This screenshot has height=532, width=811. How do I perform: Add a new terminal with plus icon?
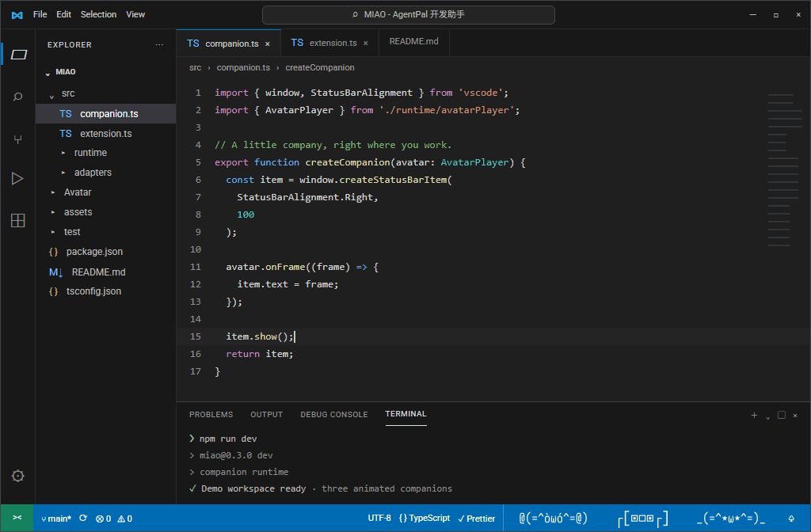coord(754,415)
